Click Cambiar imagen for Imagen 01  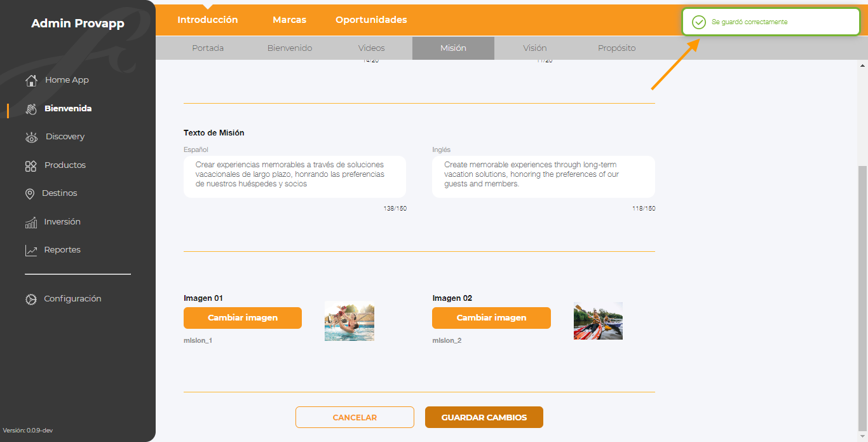tap(243, 318)
